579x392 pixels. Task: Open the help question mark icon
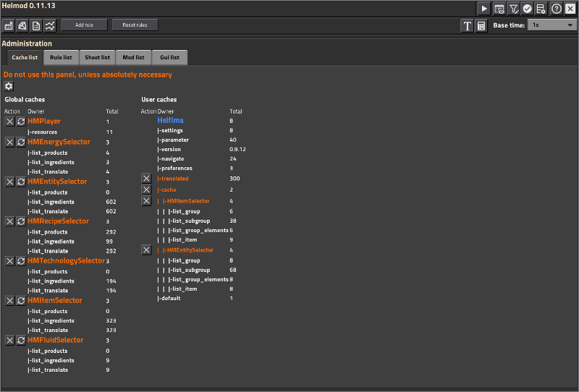pos(557,9)
